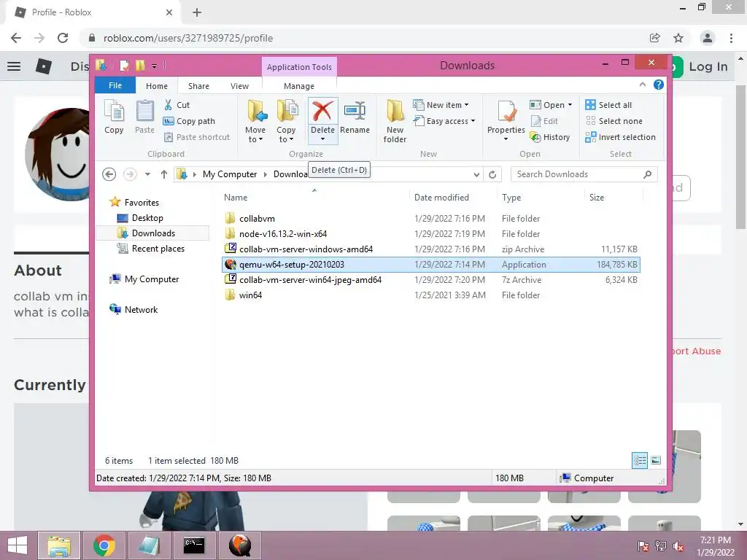Open Windows Start button
This screenshot has height=560, width=747.
click(18, 545)
